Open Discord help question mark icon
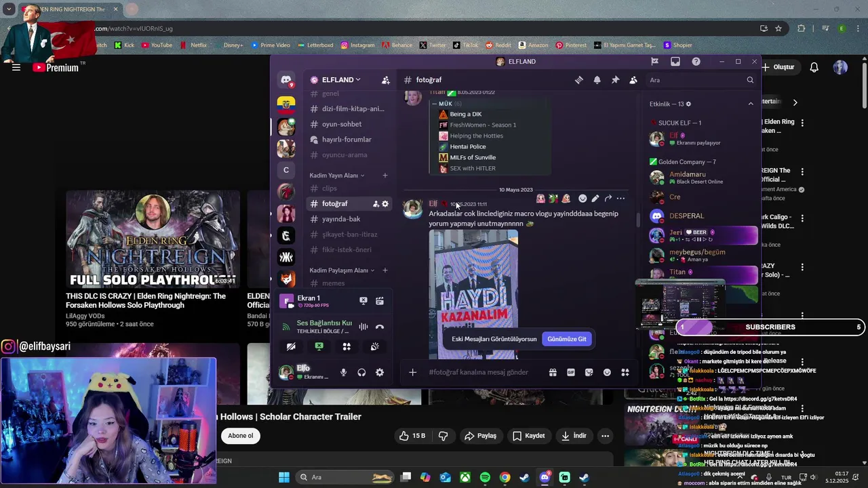This screenshot has height=488, width=868. 696,62
